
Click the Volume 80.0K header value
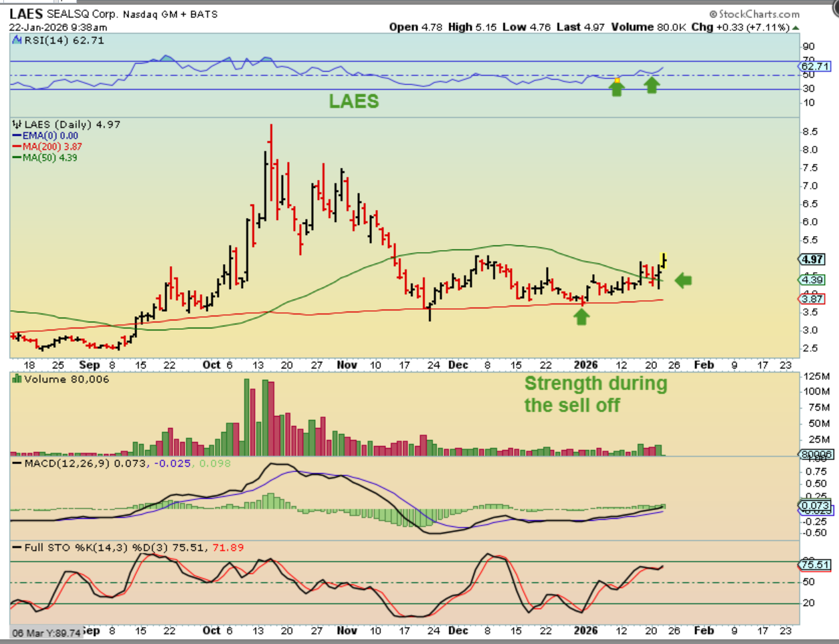(x=648, y=27)
